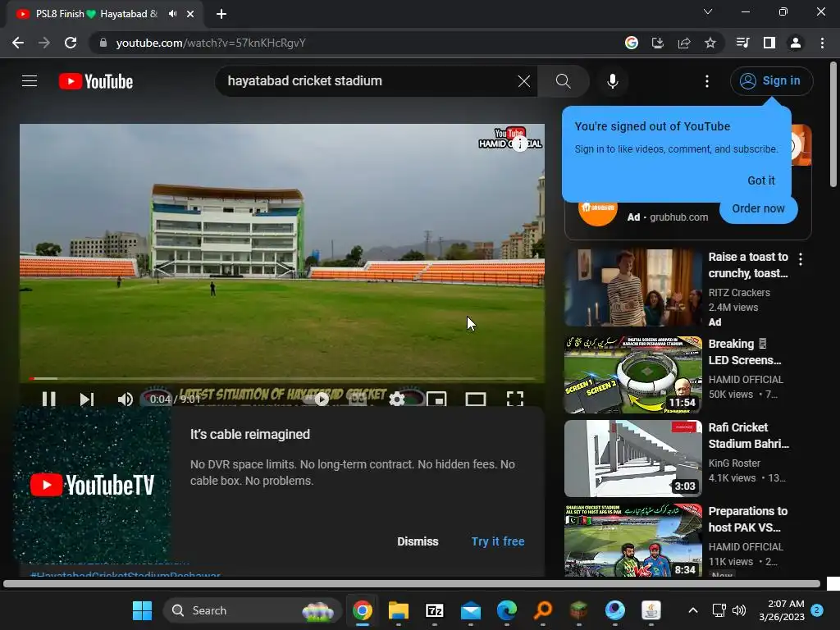Screen dimensions: 840x630
Task: Click Try it free for YouTube TV
Action: tap(498, 541)
